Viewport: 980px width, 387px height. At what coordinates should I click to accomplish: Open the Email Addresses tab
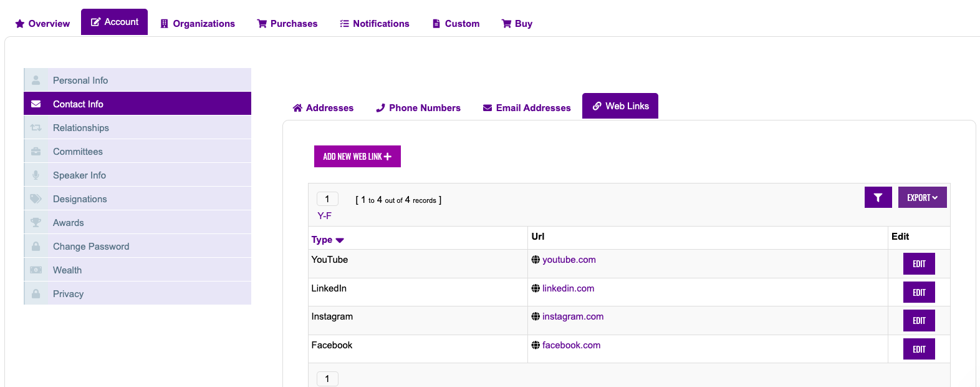pyautogui.click(x=527, y=108)
